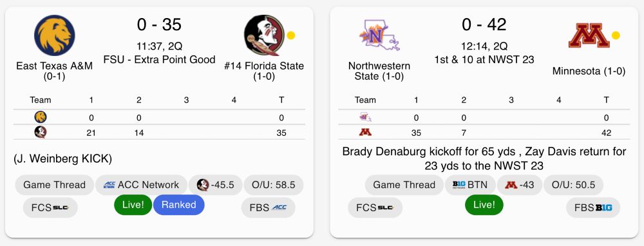Open Game Thread for the Minnesota game

404,185
